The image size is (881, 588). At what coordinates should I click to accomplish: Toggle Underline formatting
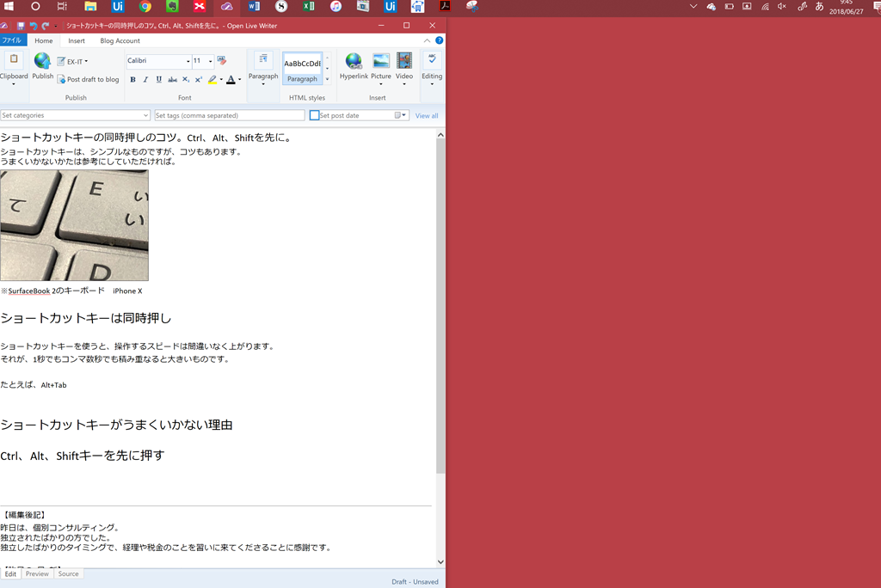tap(158, 80)
